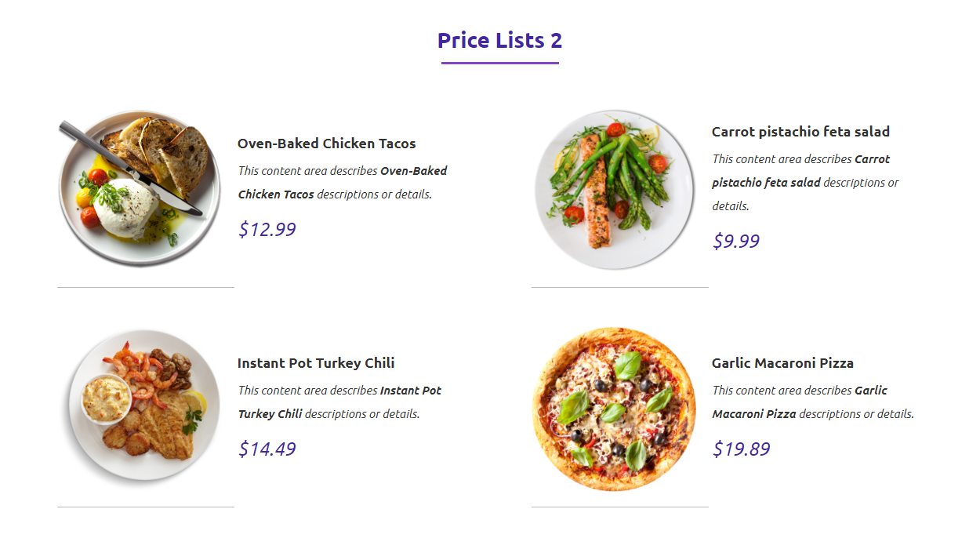Click the Garlic Macaroni Pizza description paragraph
Screen dimensions: 980x549
(x=813, y=402)
